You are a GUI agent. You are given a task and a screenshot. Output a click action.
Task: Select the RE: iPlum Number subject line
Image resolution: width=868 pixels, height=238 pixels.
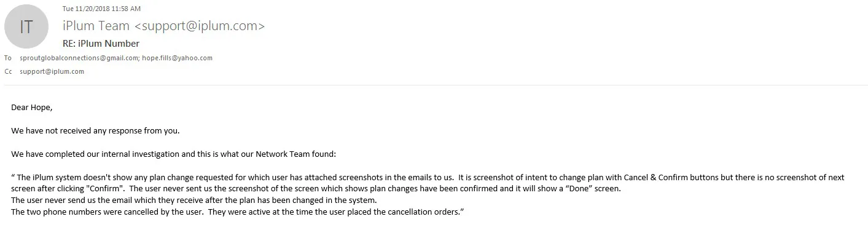coord(101,44)
